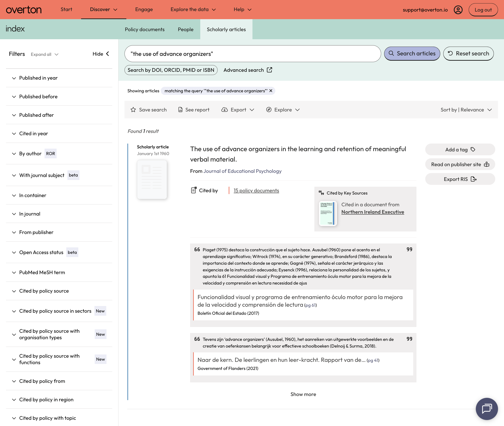Viewport: 504px width, 426px height.
Task: Hide the Filters panel
Action: pos(101,54)
